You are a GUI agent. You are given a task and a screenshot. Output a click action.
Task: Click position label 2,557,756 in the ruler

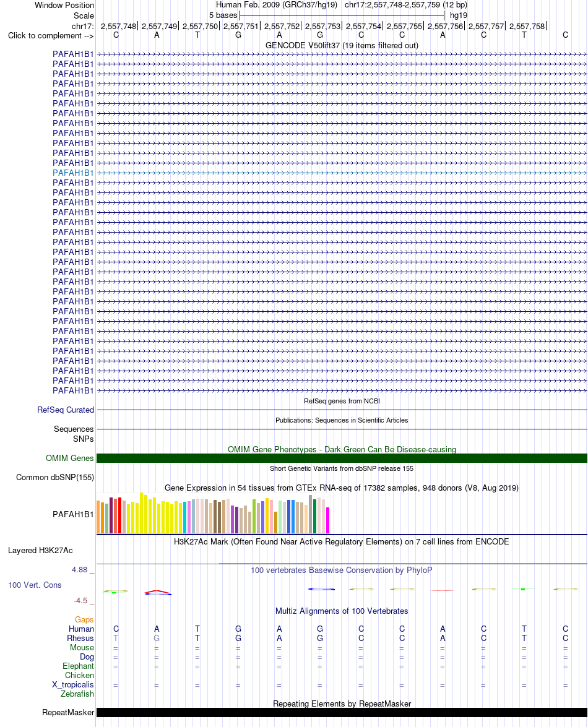(445, 27)
